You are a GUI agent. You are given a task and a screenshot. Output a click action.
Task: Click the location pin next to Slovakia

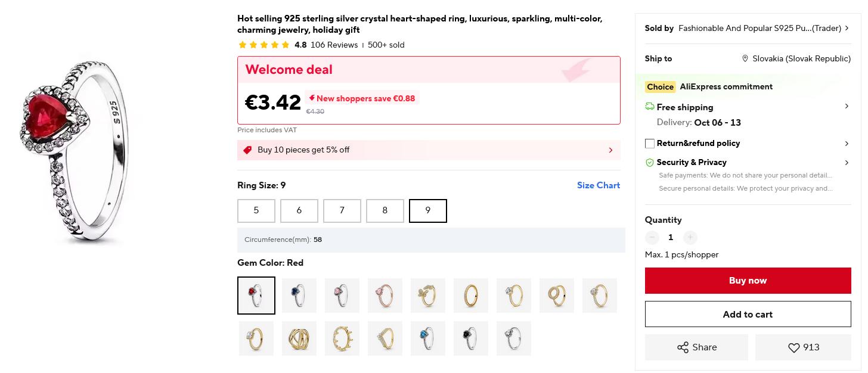(745, 58)
